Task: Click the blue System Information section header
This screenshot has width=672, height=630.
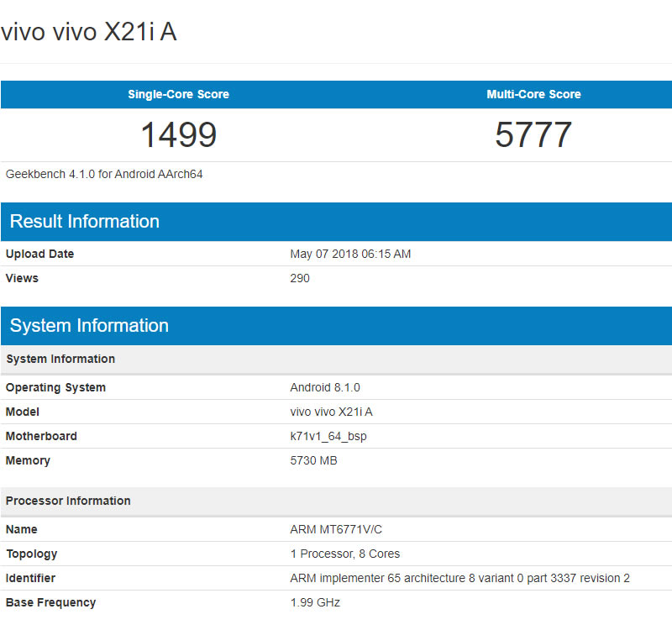Action: click(x=89, y=326)
